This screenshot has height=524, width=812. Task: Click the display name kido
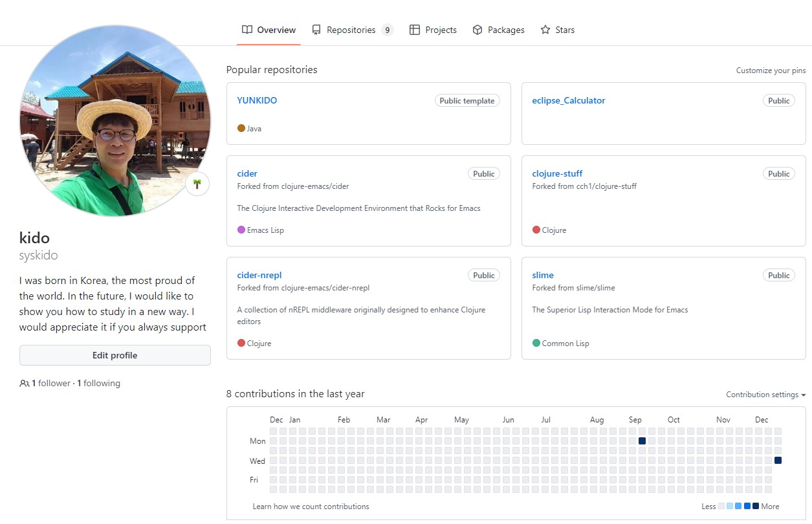pyautogui.click(x=34, y=237)
